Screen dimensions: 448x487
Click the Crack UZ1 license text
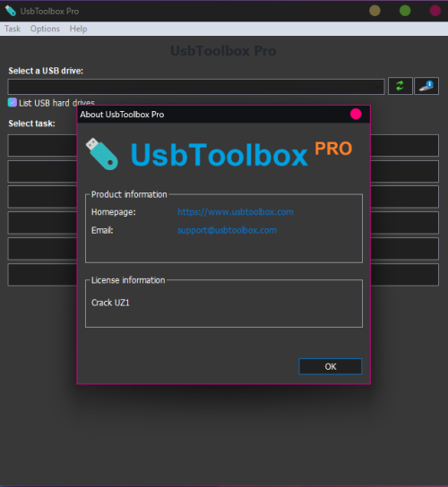(110, 303)
